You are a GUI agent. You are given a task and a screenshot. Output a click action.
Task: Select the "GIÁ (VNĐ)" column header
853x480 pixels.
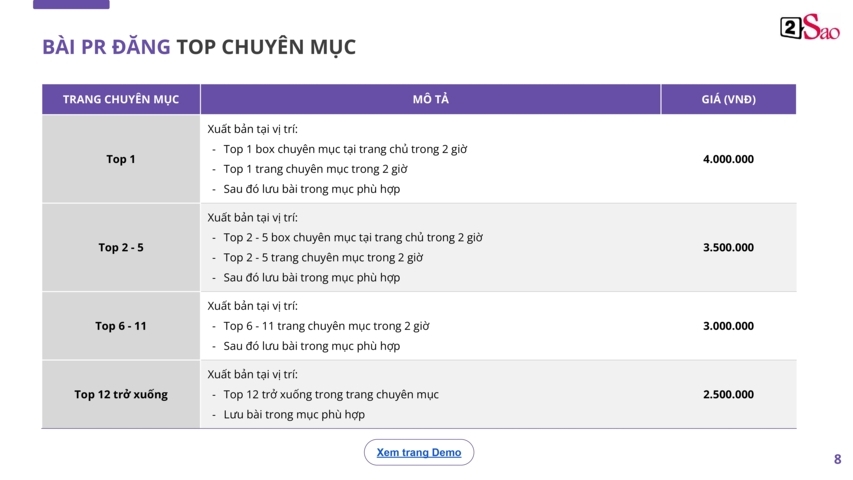point(728,100)
